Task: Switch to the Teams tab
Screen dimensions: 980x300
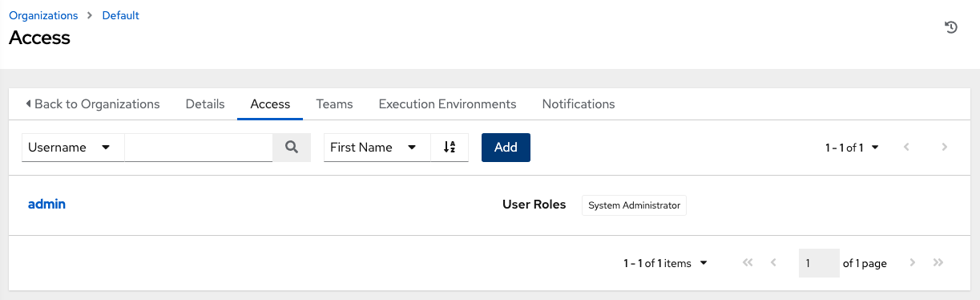Action: click(x=334, y=104)
